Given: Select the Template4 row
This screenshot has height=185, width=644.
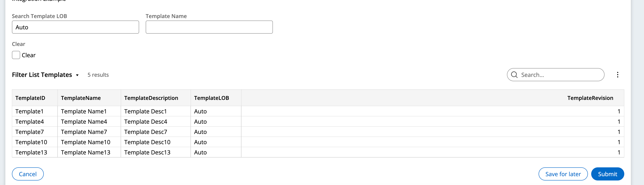Looking at the screenshot, I should 29,122.
